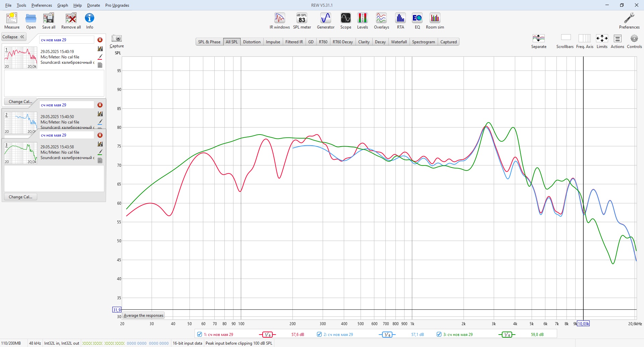
Task: Collapse the measurements panel
Action: (x=14, y=37)
